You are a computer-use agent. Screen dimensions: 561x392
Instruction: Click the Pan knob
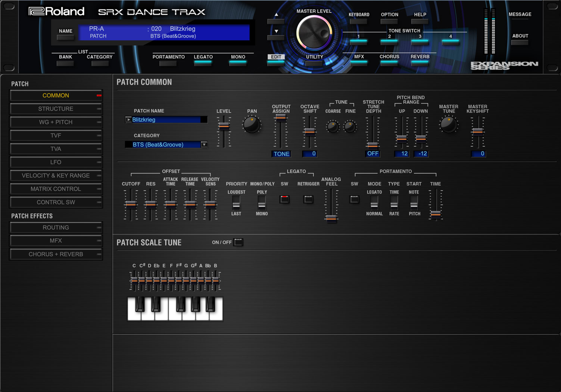(252, 125)
